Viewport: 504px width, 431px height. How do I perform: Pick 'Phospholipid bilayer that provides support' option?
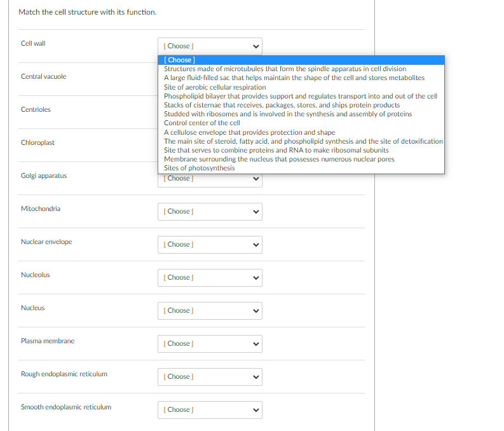[301, 97]
